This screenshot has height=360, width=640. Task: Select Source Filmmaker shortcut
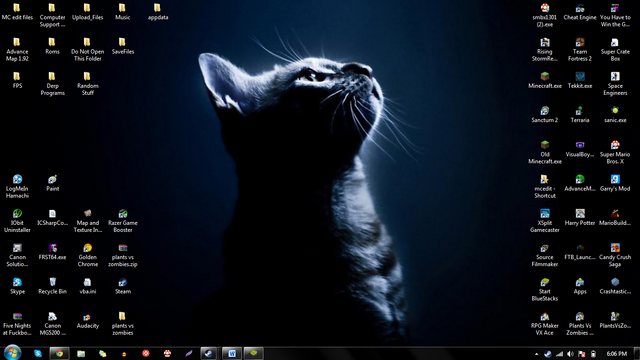(x=544, y=255)
